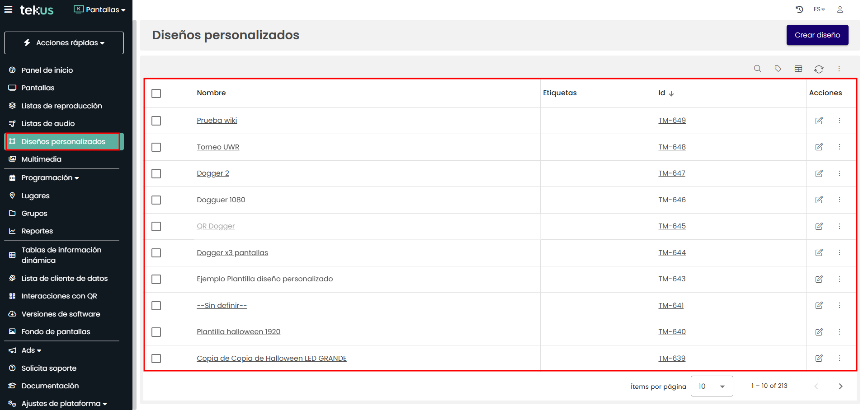The image size is (868, 410).
Task: Go to the next page of results
Action: click(x=840, y=386)
